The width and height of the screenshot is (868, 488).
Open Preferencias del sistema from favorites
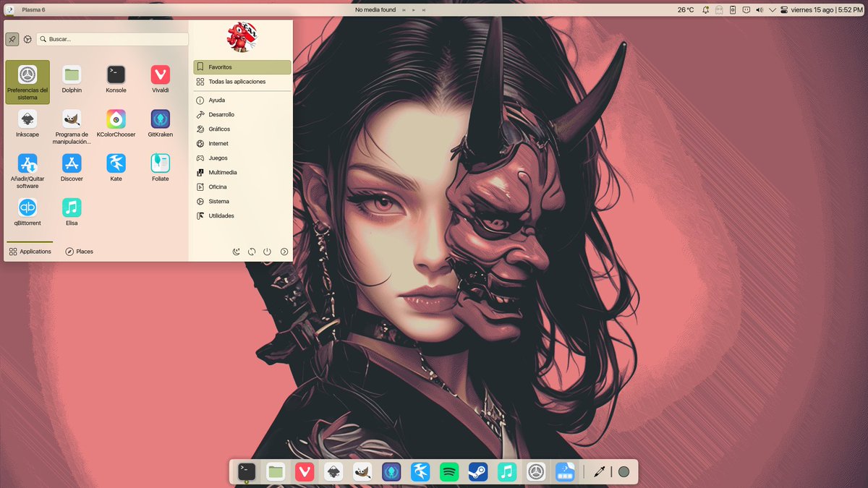[x=27, y=82]
